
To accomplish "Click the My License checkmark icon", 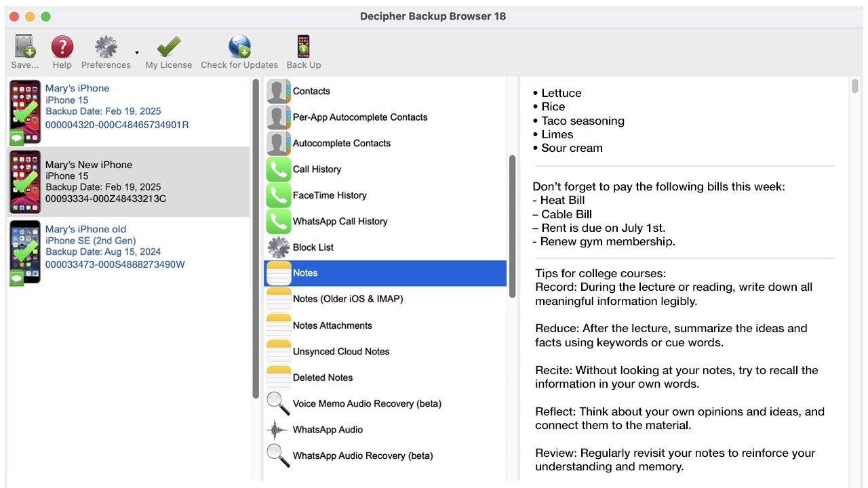I will coord(168,47).
